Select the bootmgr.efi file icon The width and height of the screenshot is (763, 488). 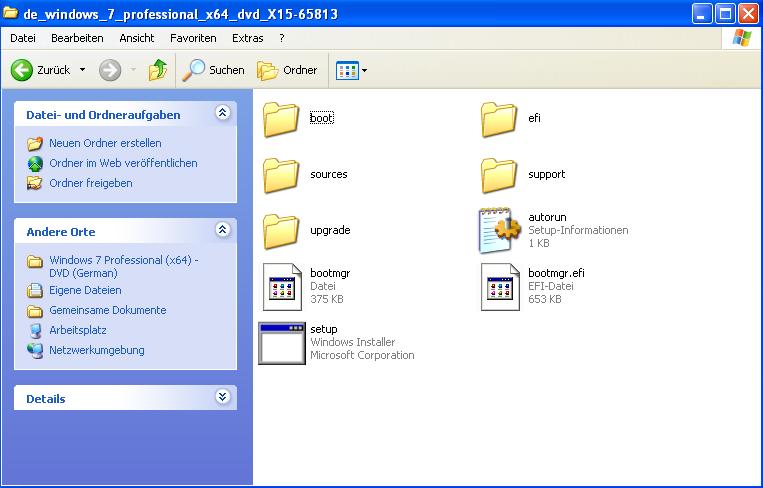pyautogui.click(x=500, y=287)
